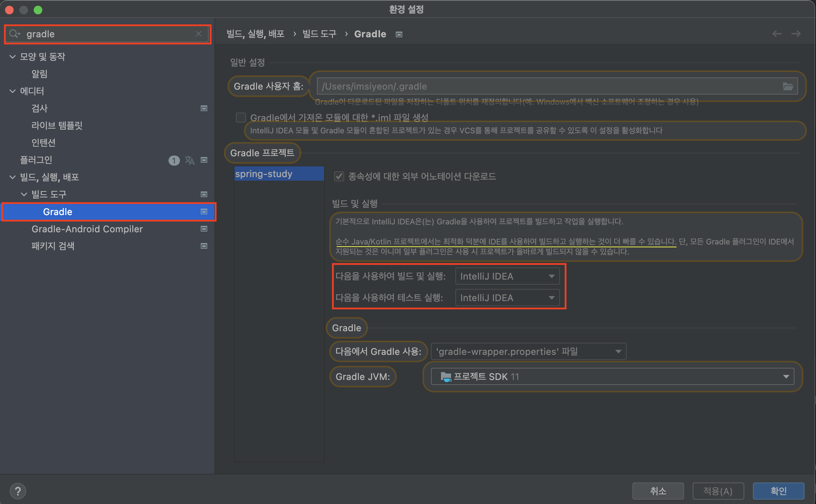Screen dimensions: 816x504
Task: Clear the gradle search text with the X icon
Action: [199, 34]
